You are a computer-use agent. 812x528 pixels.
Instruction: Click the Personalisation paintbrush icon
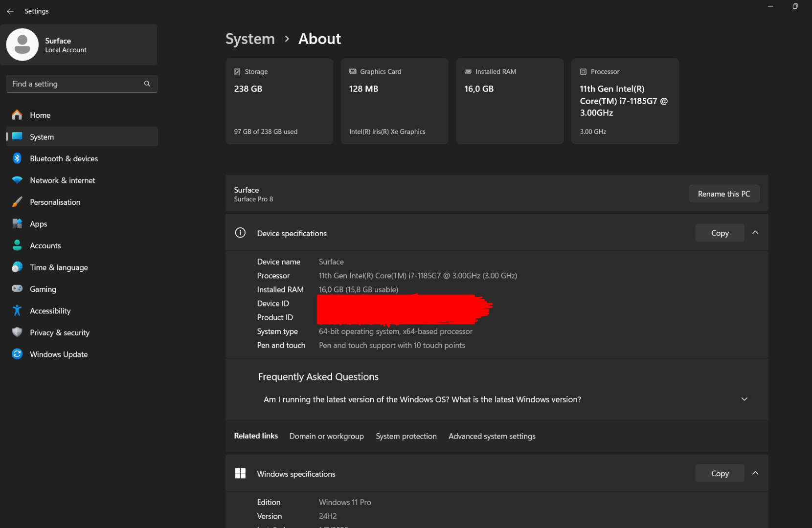[17, 202]
